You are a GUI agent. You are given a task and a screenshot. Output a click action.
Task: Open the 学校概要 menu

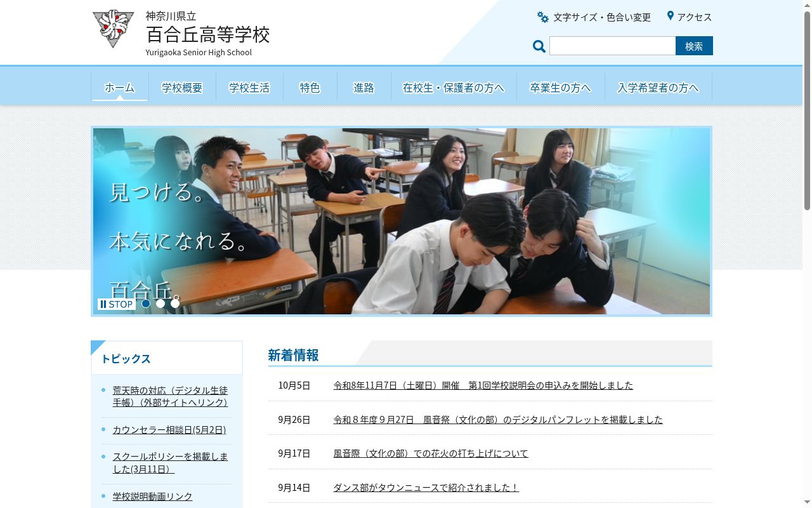182,88
